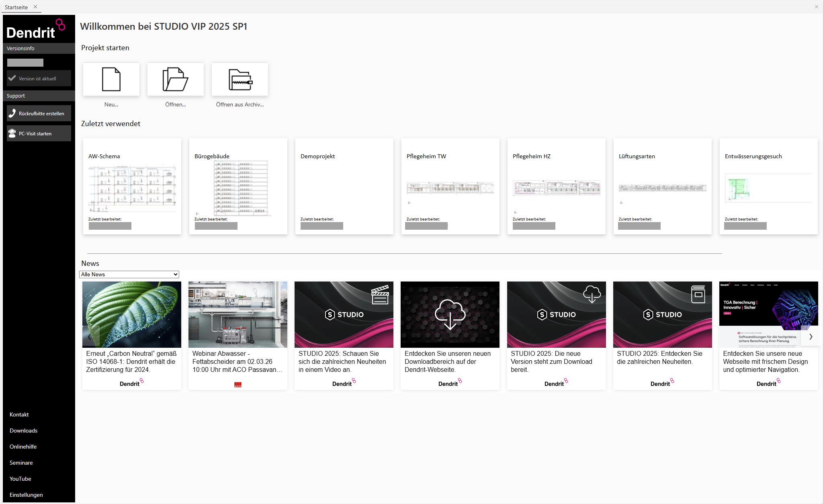Open the STUDIO 2025 neue Version news card
The image size is (823, 504).
557,336
